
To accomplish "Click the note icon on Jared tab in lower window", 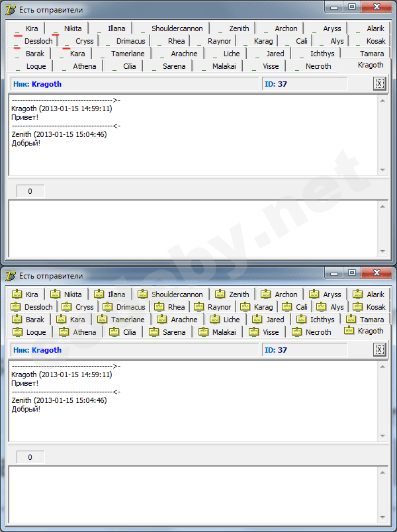I will [257, 319].
